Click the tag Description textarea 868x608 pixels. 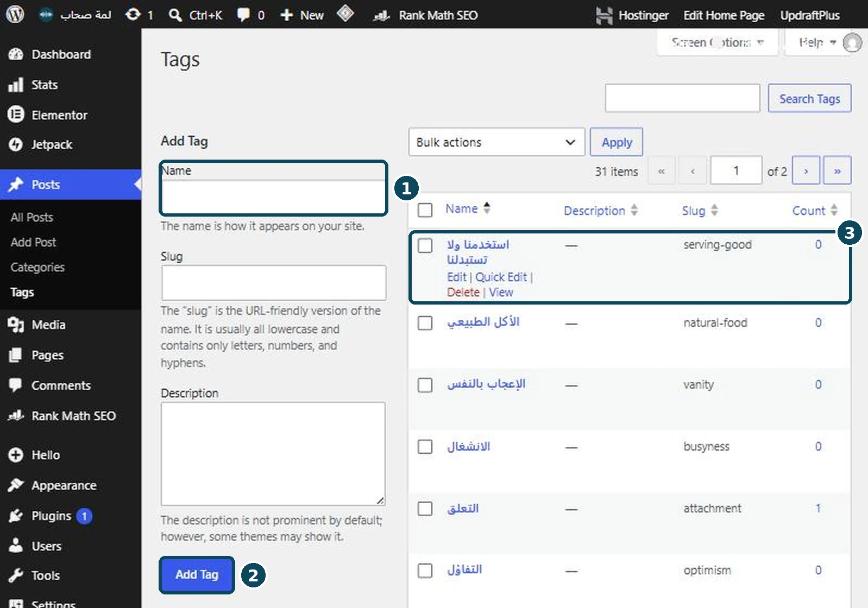[273, 454]
